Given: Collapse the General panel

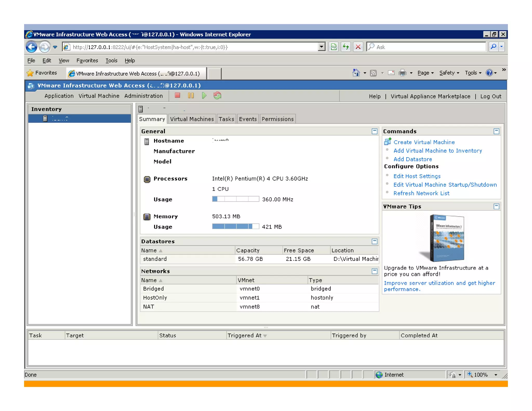Looking at the screenshot, I should [374, 131].
